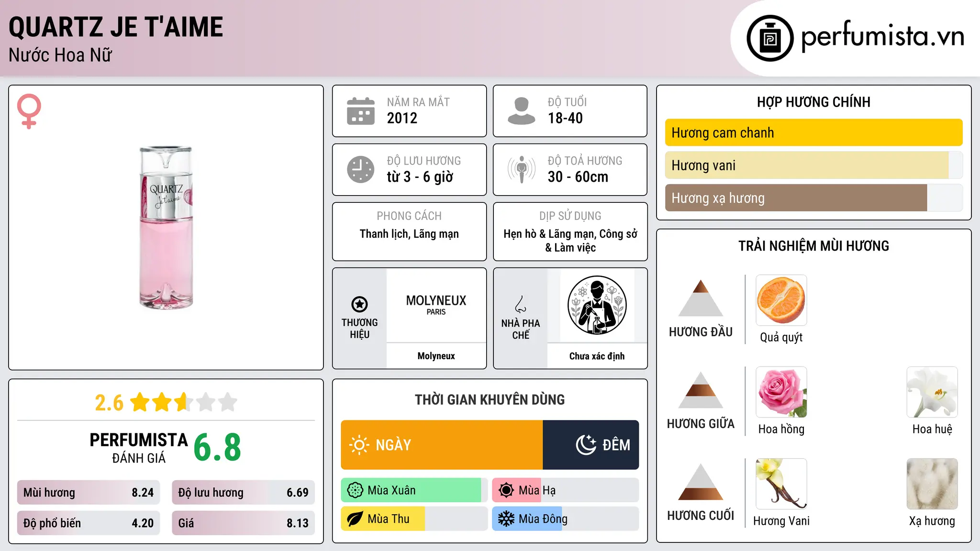Click the orange Ngày daytime bar
The height and width of the screenshot is (551, 980).
(x=442, y=445)
